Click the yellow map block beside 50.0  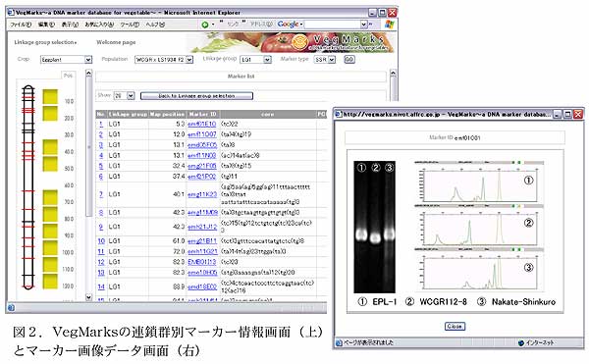click(50, 164)
